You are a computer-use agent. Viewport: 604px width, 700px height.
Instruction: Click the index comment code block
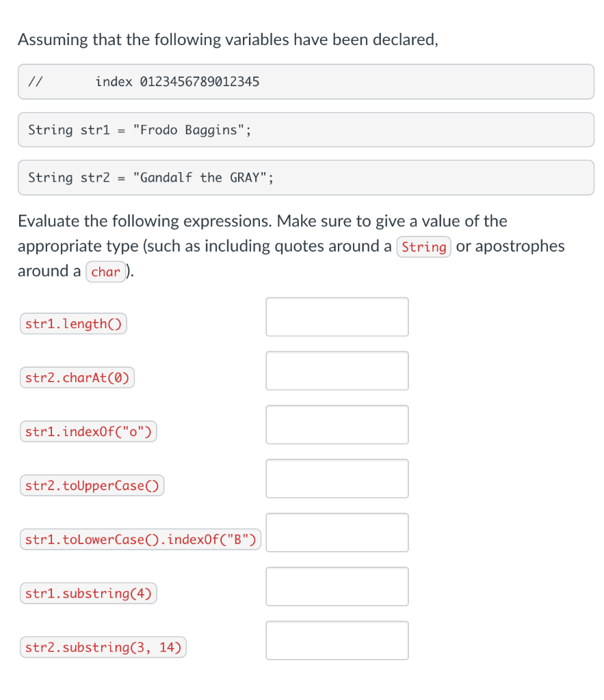point(306,82)
